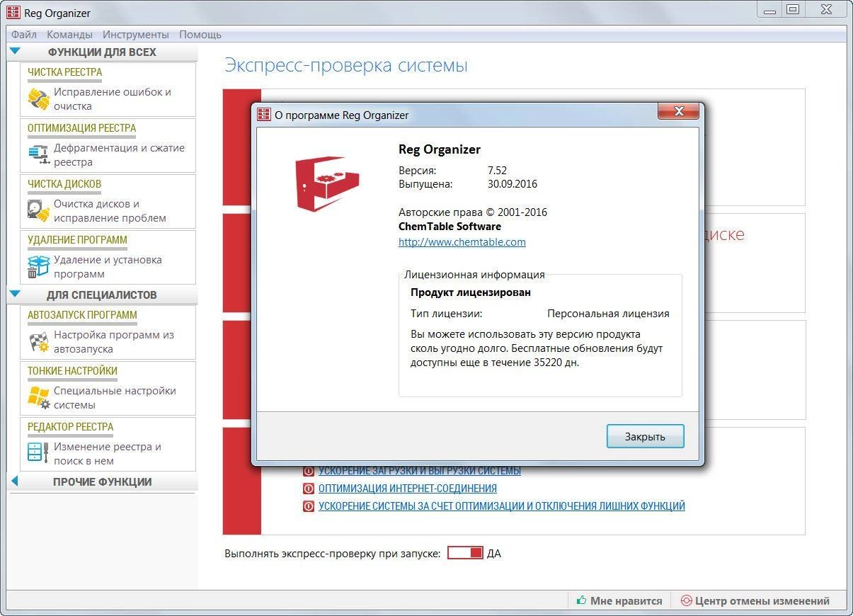
Task: Select ТОНКИЕ НАСТРОЙКИ heading
Action: 72,371
